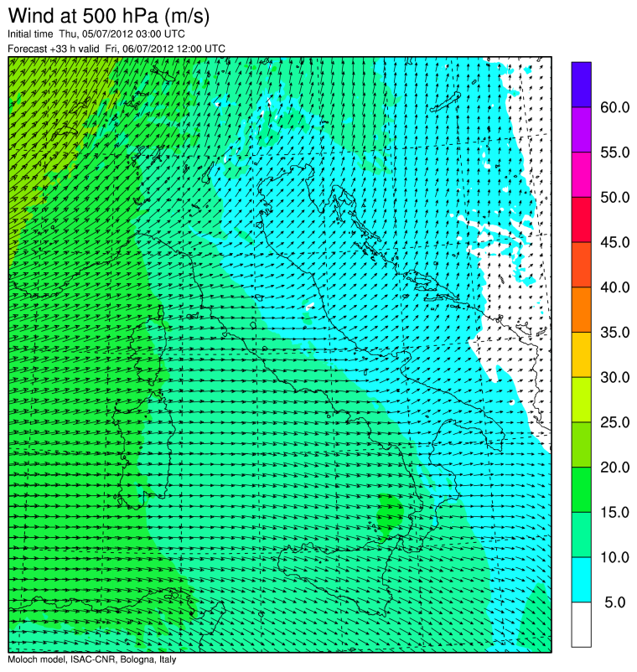The image size is (637, 672).
Task: Click the 25.0 label on the color scale
Action: coord(614,422)
